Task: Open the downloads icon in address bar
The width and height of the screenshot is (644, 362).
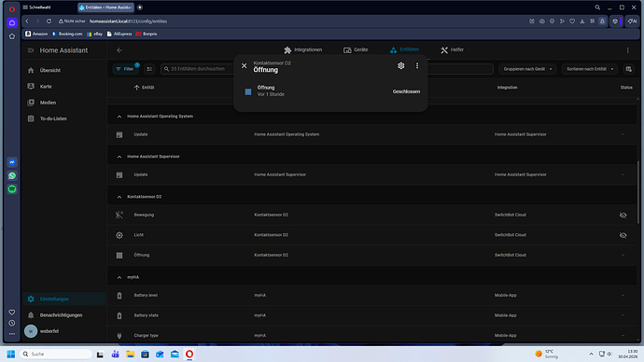Action: point(582,21)
